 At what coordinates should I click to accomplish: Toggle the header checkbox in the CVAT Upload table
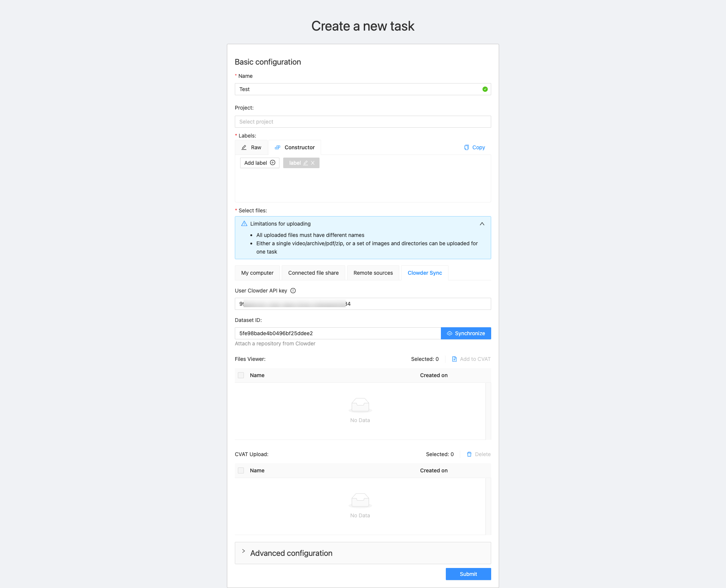241,470
